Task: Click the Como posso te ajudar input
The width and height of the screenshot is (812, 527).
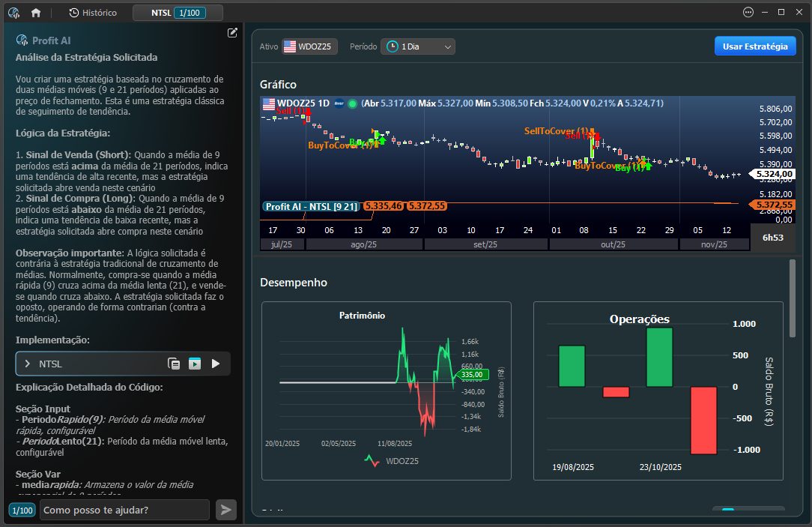Action: 125,510
